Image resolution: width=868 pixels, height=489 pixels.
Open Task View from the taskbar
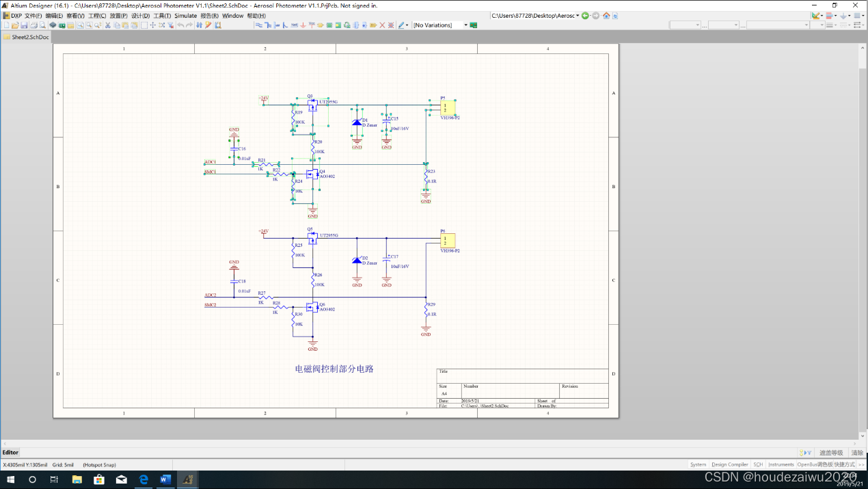(x=54, y=479)
